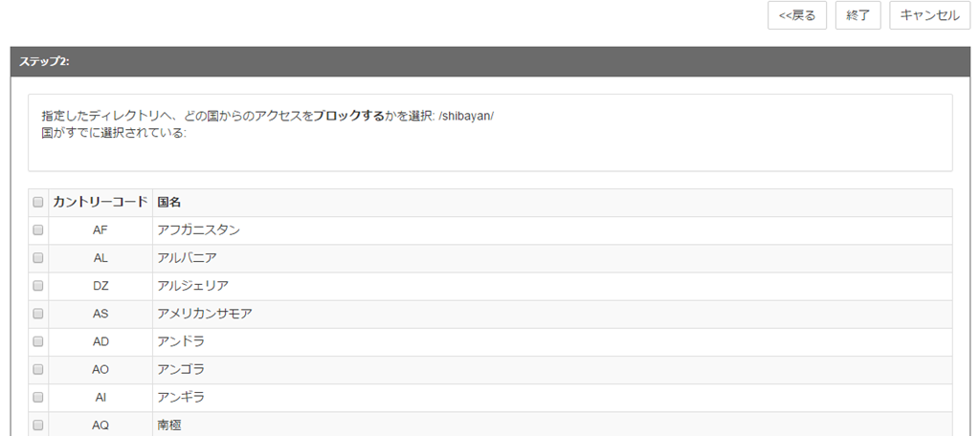Click the アンギラ country name cell
Image resolution: width=980 pixels, height=436 pixels.
pos(181,397)
